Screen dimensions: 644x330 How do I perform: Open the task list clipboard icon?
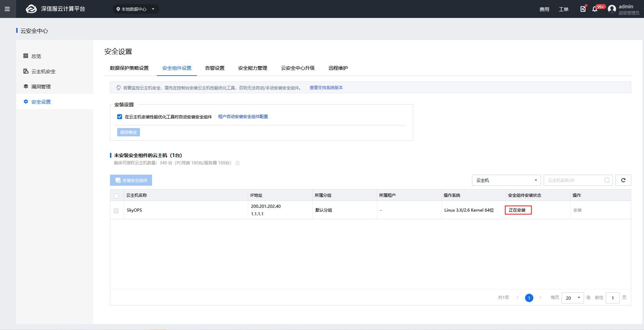(583, 9)
